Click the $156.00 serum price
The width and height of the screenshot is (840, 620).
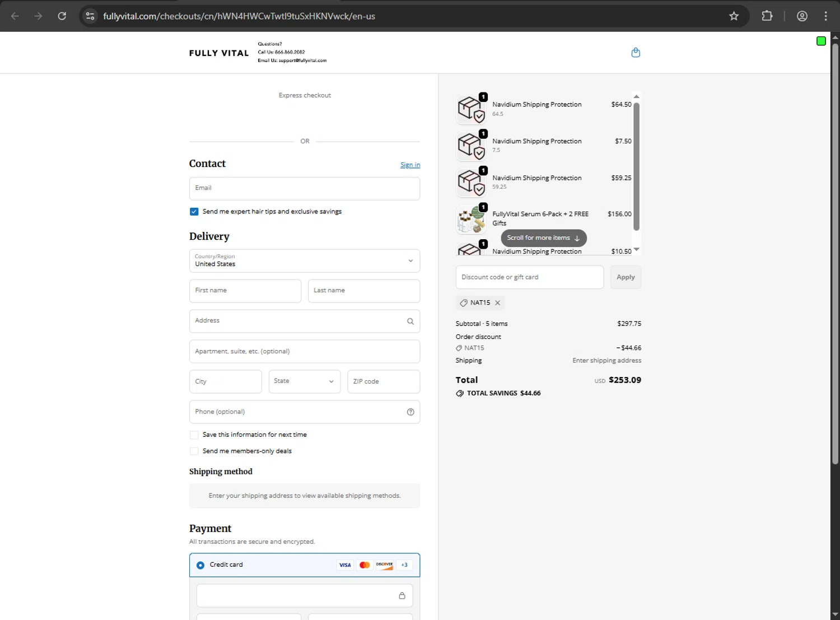pyautogui.click(x=619, y=215)
